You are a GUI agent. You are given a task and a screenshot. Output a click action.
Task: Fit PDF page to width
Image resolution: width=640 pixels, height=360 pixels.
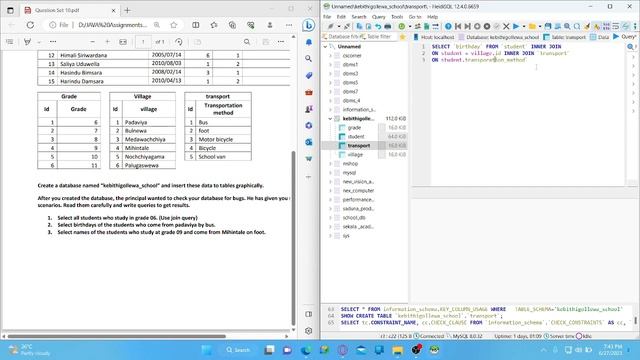pos(123,42)
